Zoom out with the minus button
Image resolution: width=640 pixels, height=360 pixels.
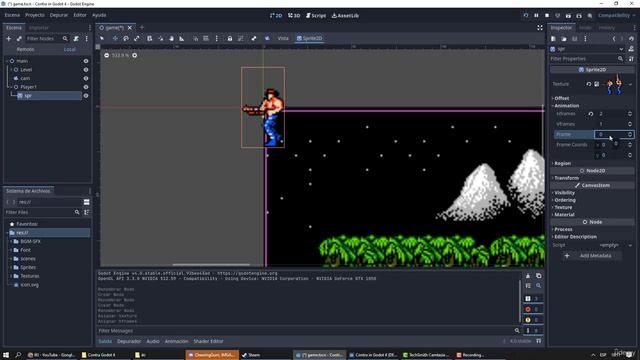107,55
